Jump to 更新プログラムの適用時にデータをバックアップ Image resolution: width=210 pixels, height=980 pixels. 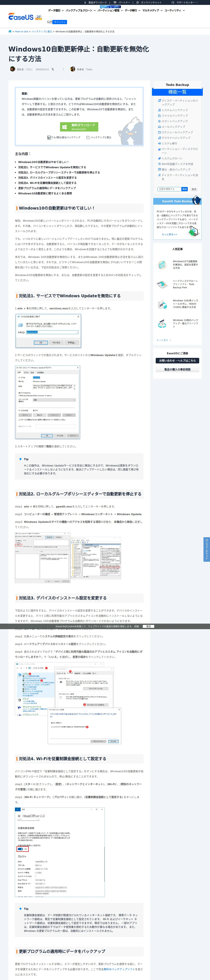[47, 188]
